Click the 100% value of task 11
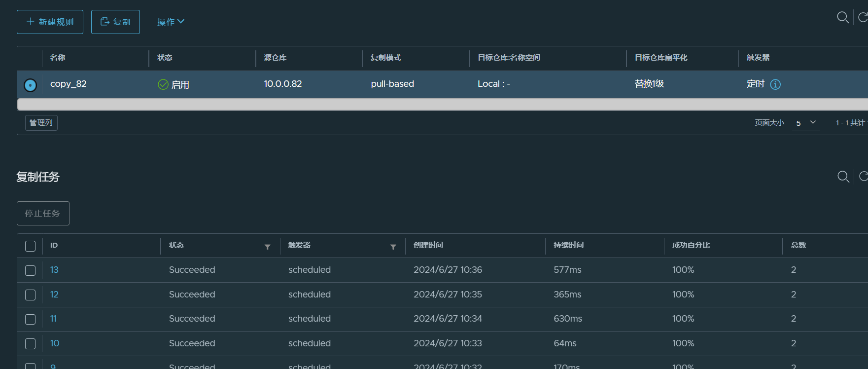This screenshot has height=369, width=868. pos(683,319)
